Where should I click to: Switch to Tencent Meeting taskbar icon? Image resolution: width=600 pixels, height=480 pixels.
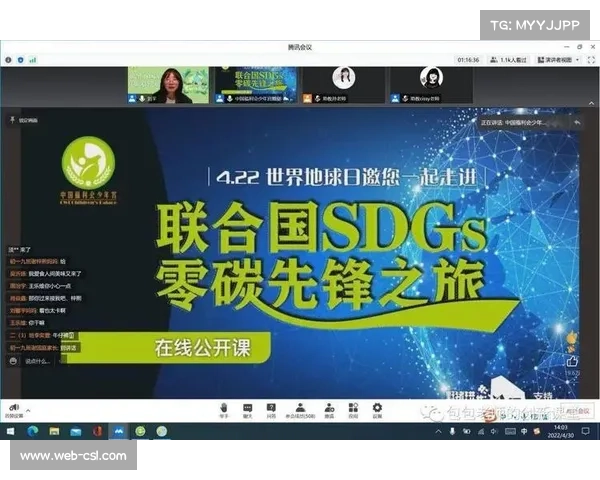tap(119, 431)
